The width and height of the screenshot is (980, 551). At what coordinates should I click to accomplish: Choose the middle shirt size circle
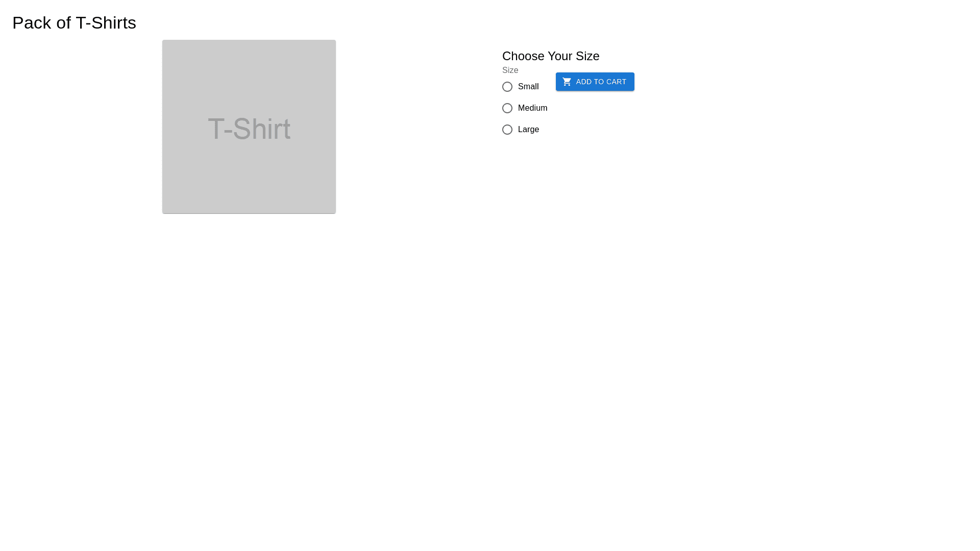pos(507,108)
